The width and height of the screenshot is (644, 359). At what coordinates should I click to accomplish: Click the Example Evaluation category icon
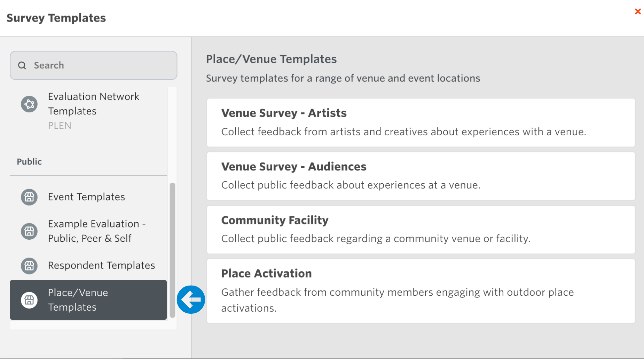click(x=29, y=231)
